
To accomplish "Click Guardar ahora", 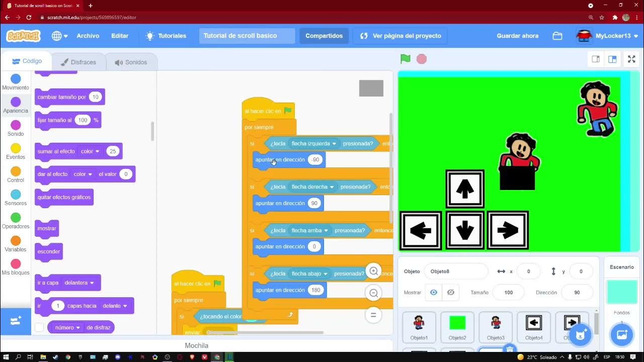I will coord(517,36).
